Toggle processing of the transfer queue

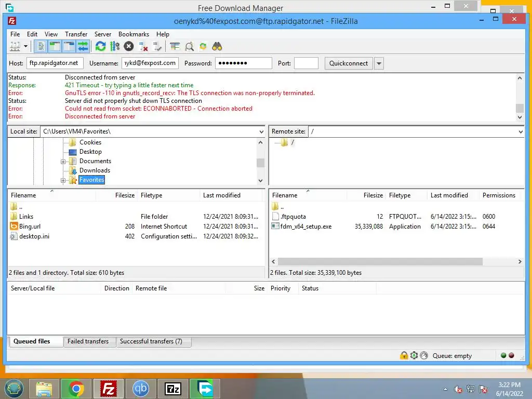click(x=115, y=46)
